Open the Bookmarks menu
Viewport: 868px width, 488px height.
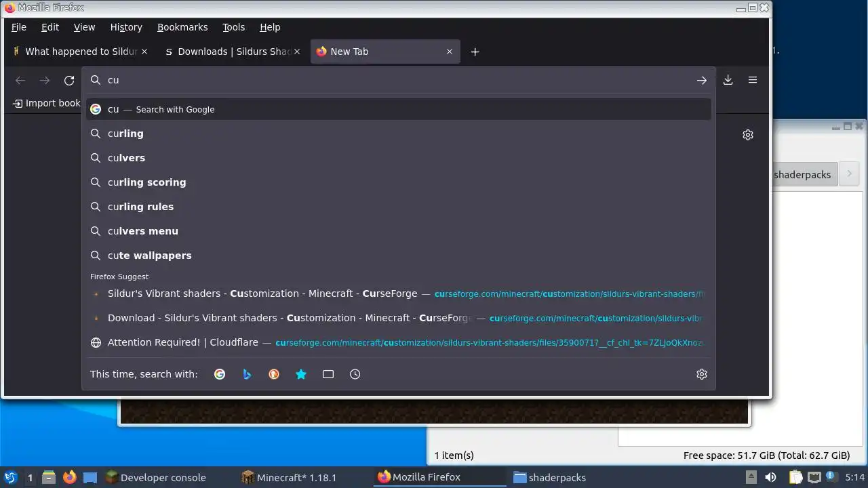[182, 27]
